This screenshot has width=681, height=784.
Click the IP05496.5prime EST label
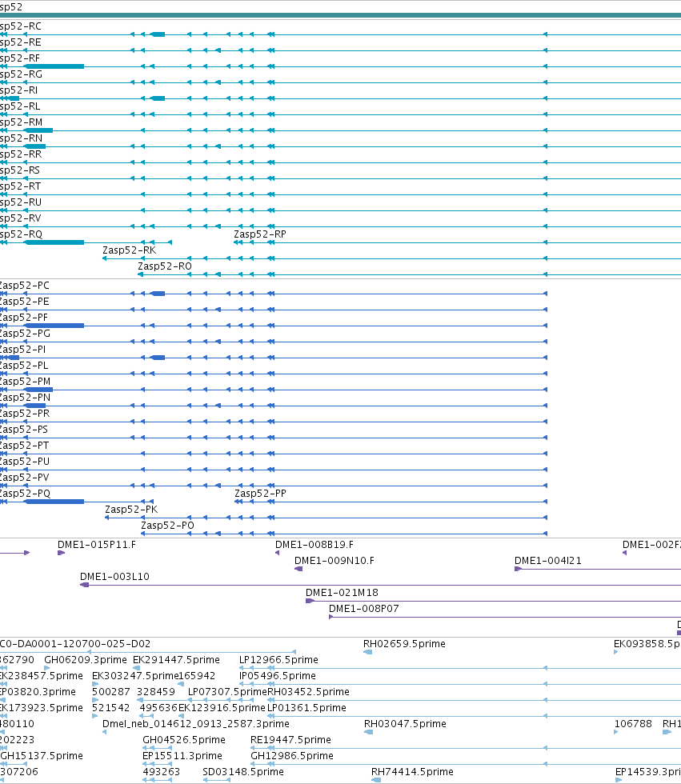(x=278, y=675)
